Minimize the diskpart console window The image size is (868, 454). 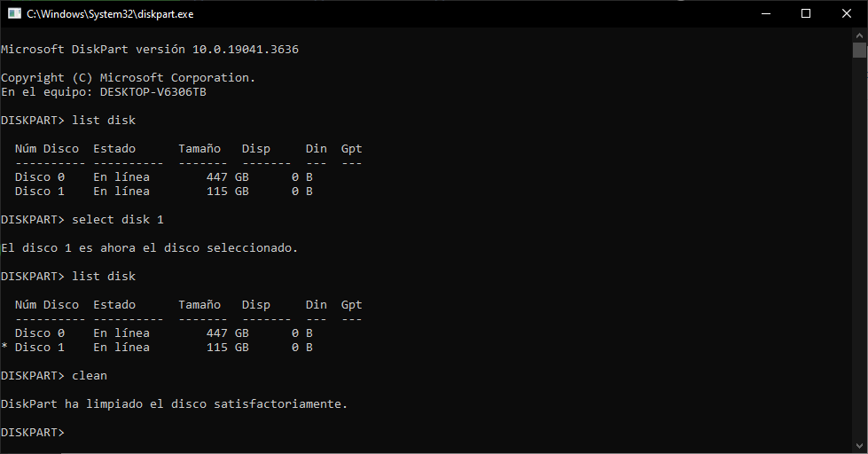pyautogui.click(x=765, y=13)
